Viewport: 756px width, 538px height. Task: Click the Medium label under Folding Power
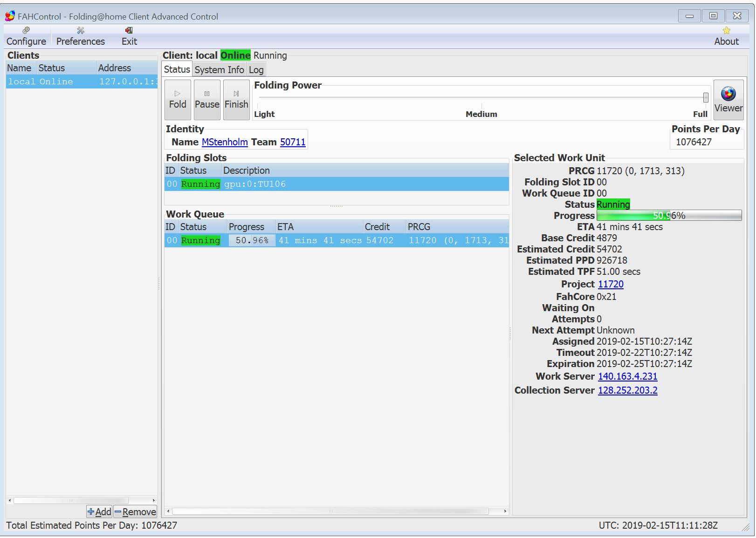click(x=481, y=114)
